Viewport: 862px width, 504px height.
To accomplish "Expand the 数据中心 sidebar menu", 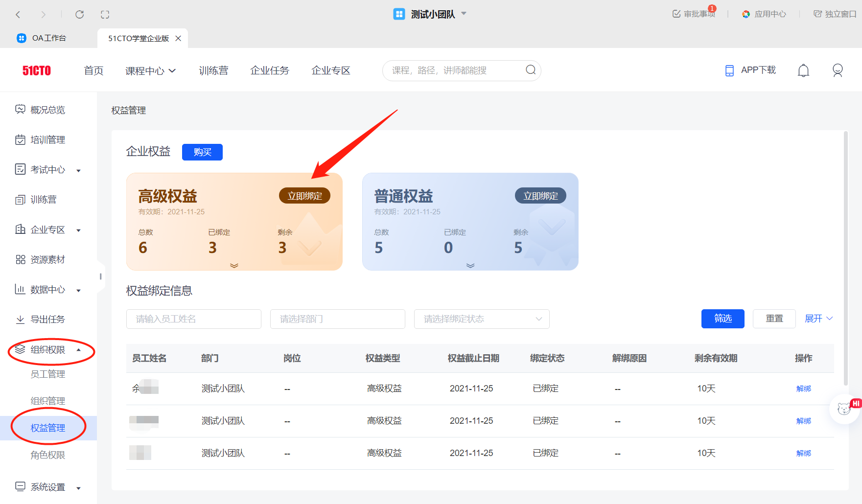I will coord(48,290).
